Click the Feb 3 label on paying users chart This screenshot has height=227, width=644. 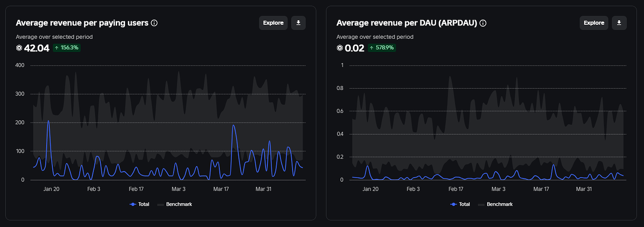94,189
